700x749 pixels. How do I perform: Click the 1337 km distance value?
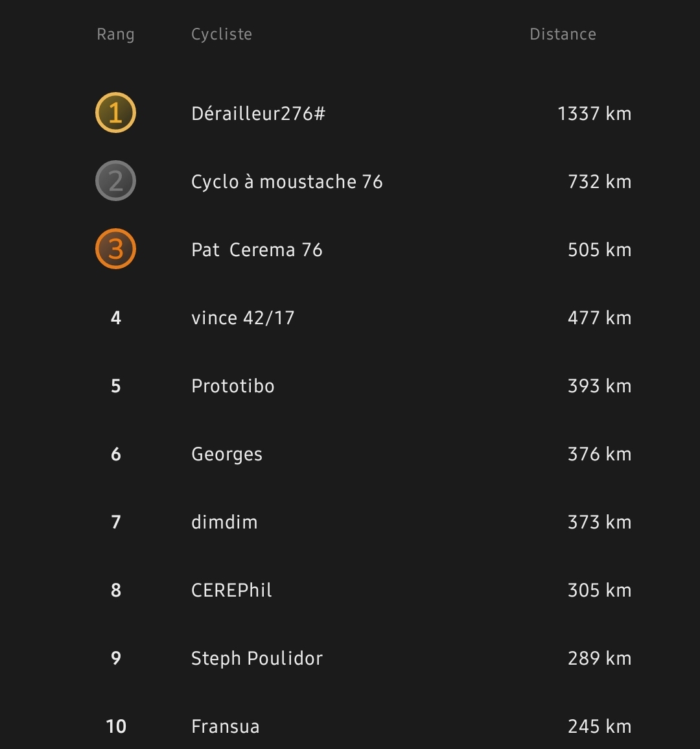(x=594, y=113)
